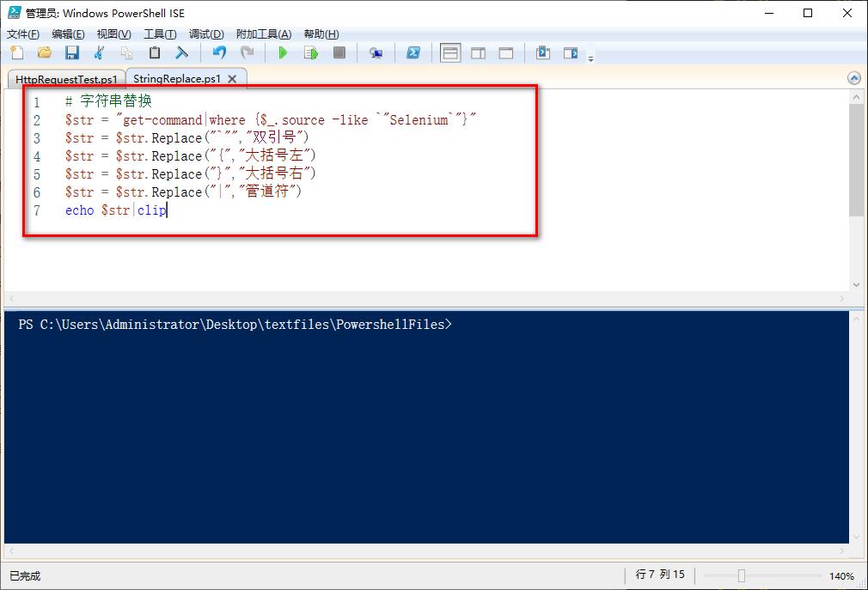Click the 行 7 列 15 position indicator
This screenshot has height=590, width=868.
pyautogui.click(x=660, y=575)
